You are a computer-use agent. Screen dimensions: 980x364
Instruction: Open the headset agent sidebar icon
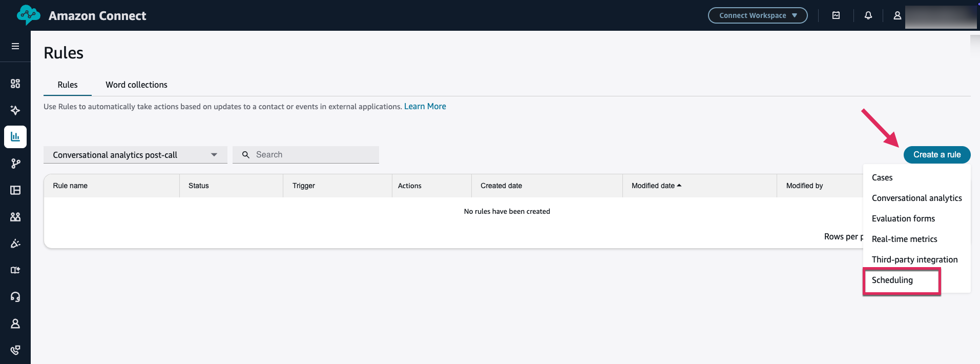pyautogui.click(x=15, y=297)
